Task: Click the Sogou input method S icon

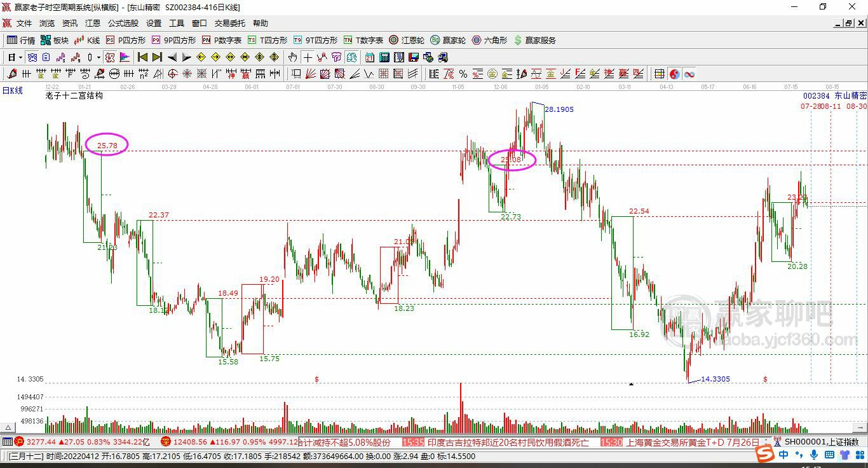Action: [764, 454]
